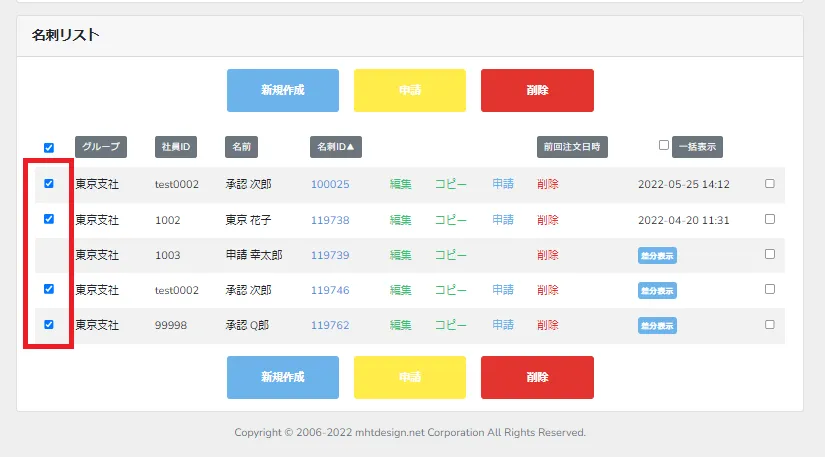The image size is (825, 457).
Task: Tick the right checkbox in the 119739 row
Action: 770,254
